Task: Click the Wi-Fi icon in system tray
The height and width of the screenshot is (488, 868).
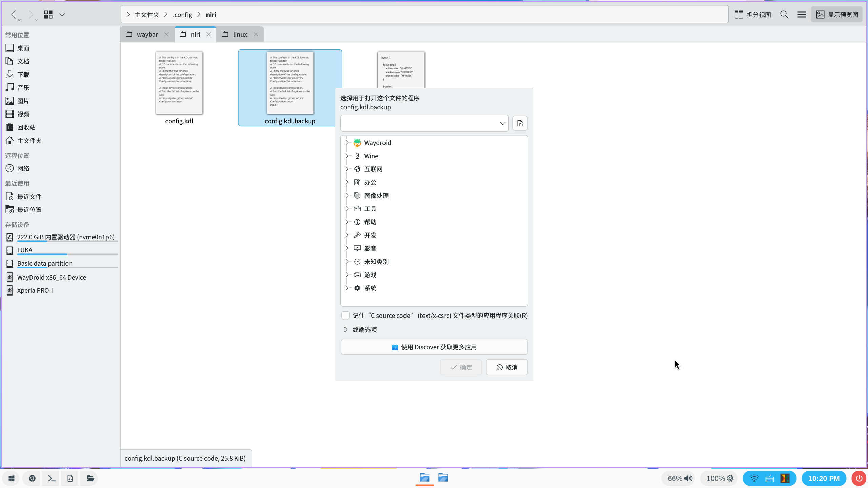Action: (x=754, y=478)
